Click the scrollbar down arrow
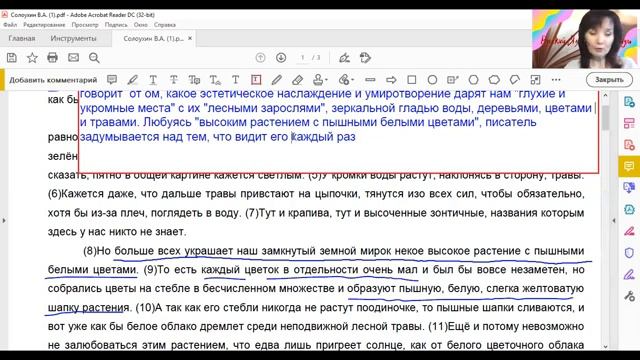 click(605, 347)
